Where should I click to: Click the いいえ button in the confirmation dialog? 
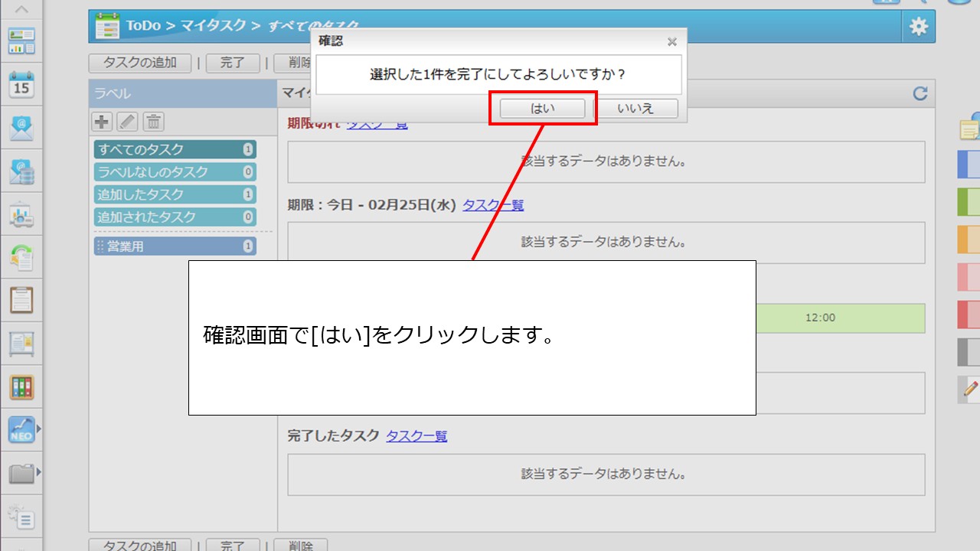pos(635,109)
